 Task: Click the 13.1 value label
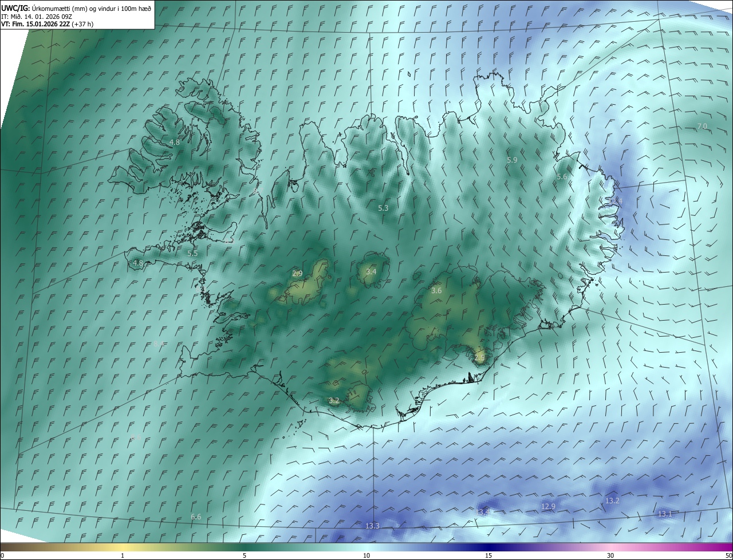click(665, 514)
